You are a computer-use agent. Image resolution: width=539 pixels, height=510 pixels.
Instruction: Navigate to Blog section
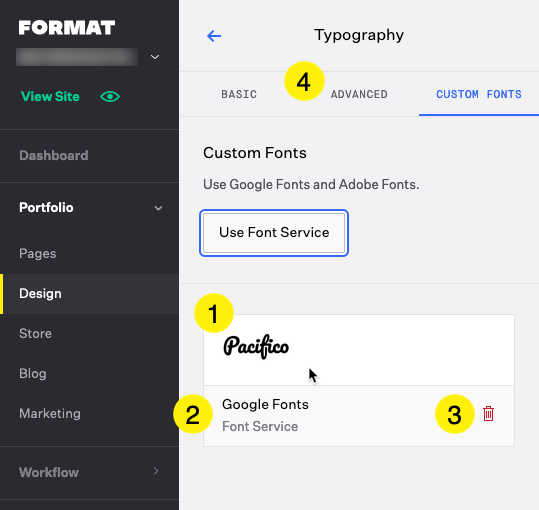click(33, 374)
